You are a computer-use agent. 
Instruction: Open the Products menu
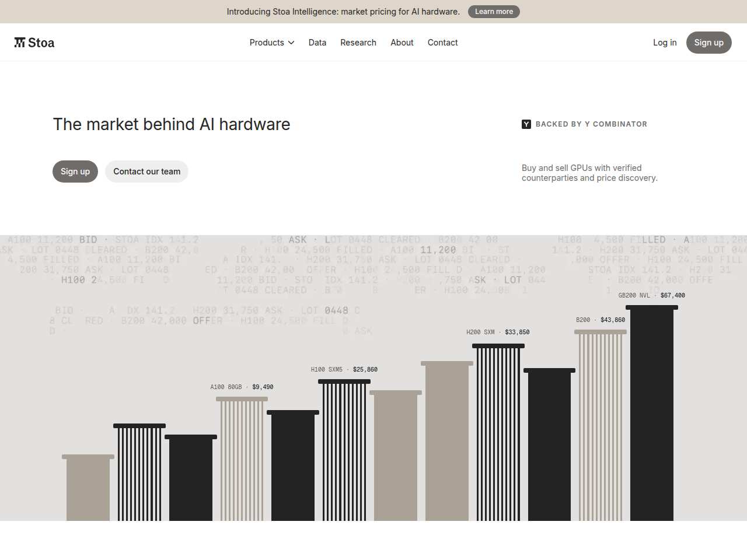point(272,43)
